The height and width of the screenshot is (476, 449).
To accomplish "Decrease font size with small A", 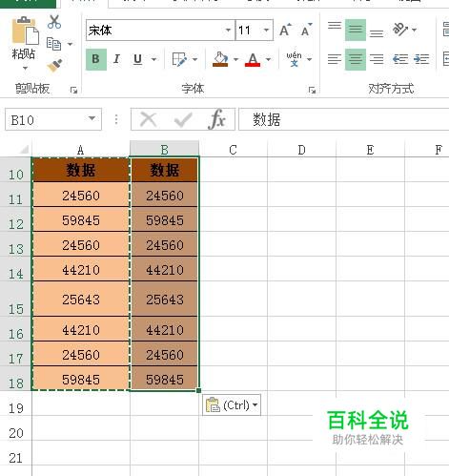I will point(306,31).
